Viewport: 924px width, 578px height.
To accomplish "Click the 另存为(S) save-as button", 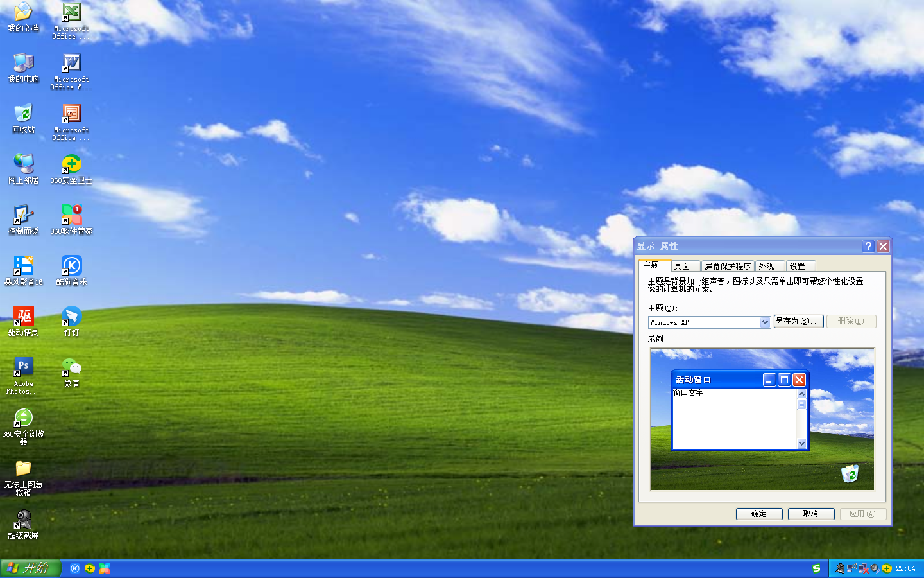I will coord(798,321).
